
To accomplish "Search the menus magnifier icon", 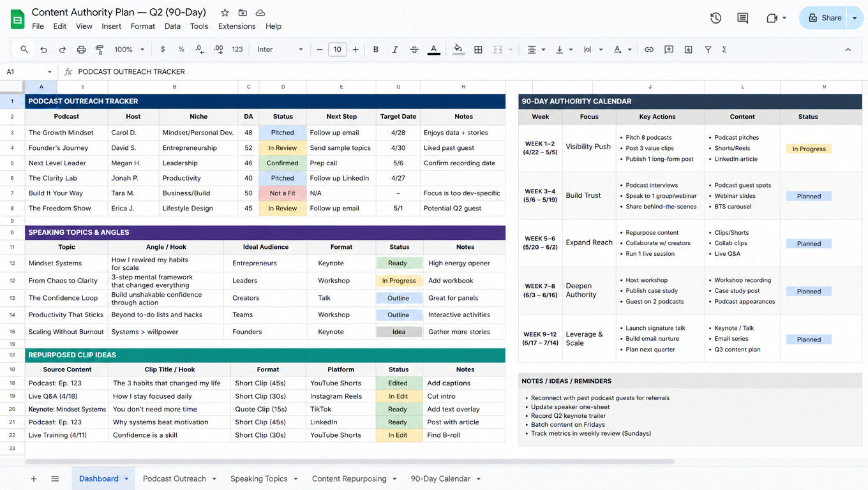I will [24, 49].
